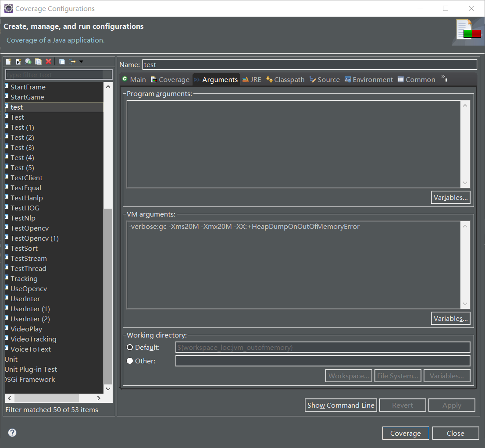Screen dimensions: 485x448
Task: Delete the selected launch configuration
Action: [49, 61]
